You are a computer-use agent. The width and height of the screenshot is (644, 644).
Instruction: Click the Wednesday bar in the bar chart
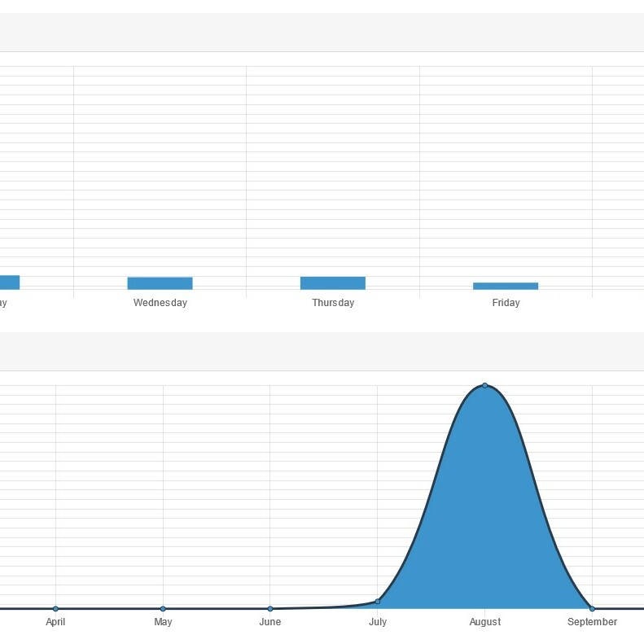click(160, 283)
